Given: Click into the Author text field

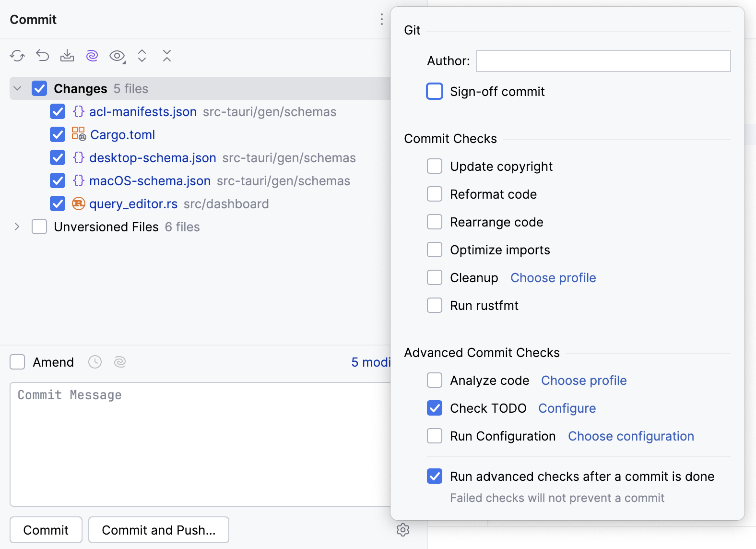Looking at the screenshot, I should click(x=603, y=61).
